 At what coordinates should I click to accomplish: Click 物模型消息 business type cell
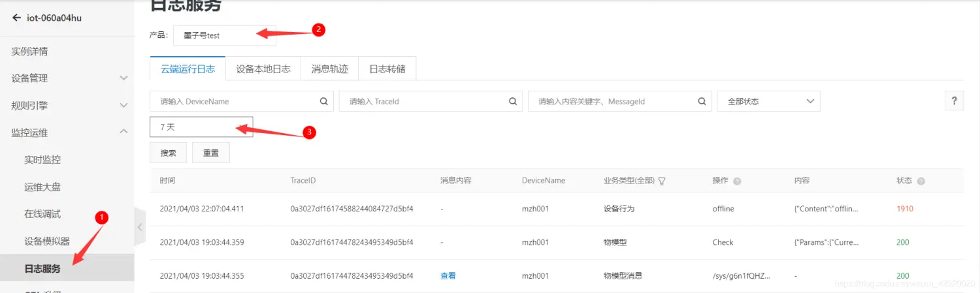[x=623, y=276]
